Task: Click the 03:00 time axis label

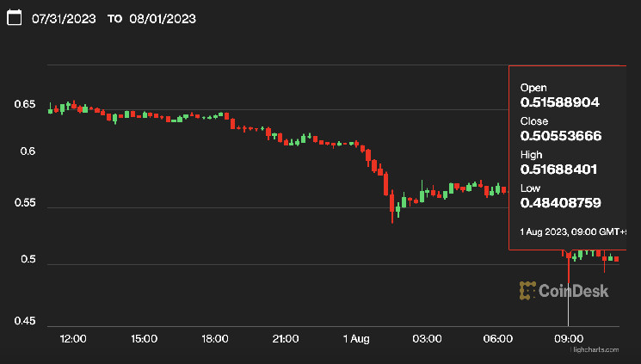Action: (x=427, y=339)
